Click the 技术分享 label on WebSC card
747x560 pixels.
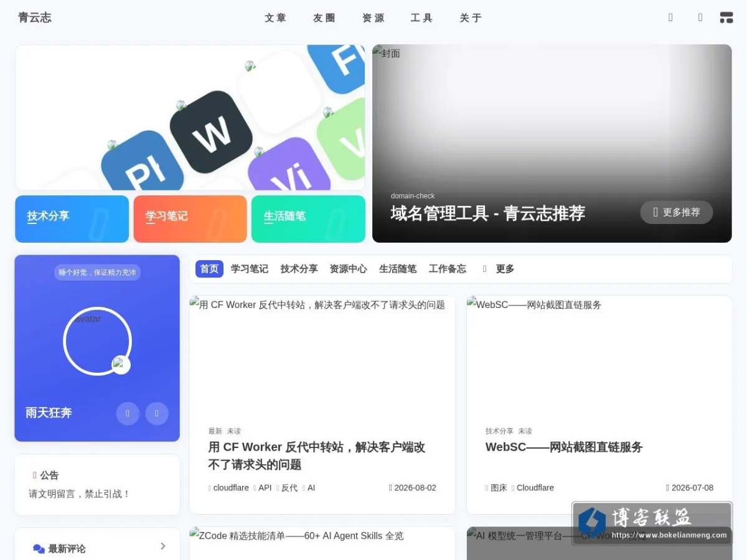[x=499, y=431]
